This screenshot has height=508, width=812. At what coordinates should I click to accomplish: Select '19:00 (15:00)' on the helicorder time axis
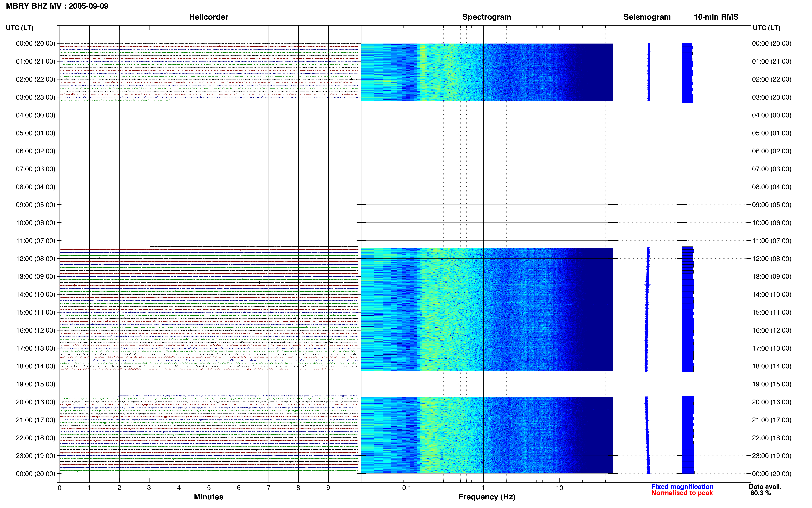pos(36,384)
